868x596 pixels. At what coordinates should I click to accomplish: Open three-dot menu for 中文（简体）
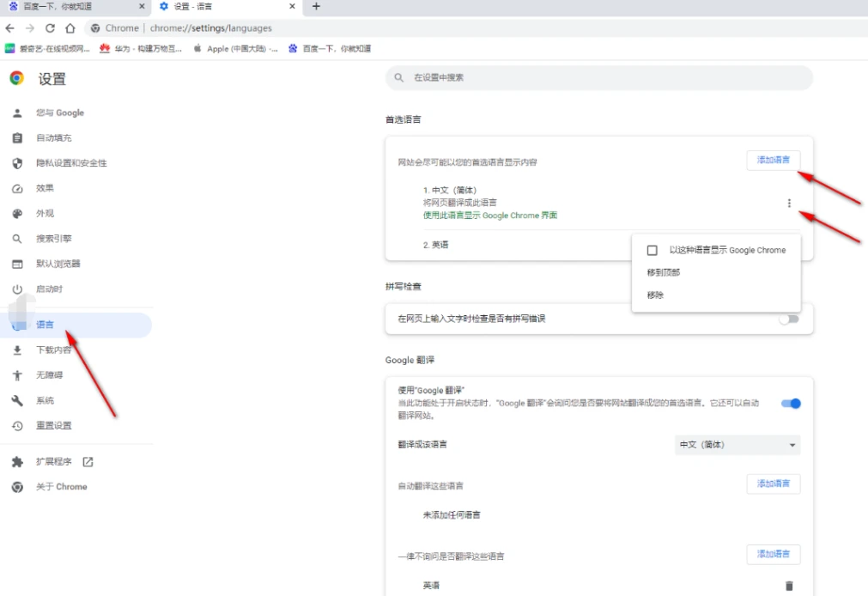click(789, 204)
